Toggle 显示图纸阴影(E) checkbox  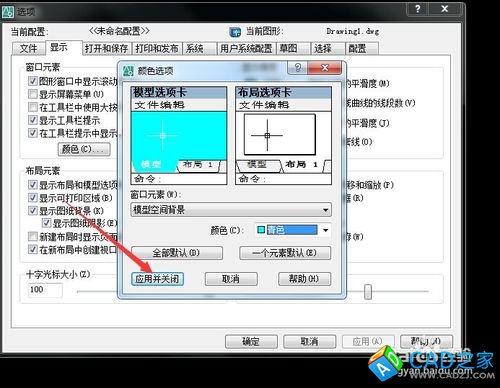pyautogui.click(x=46, y=223)
